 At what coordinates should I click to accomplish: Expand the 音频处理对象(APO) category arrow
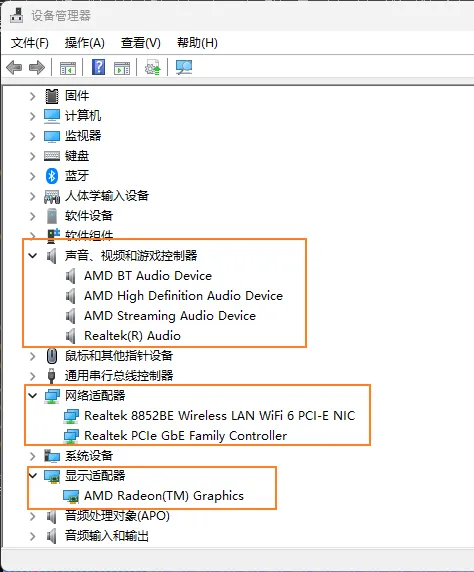tap(32, 517)
